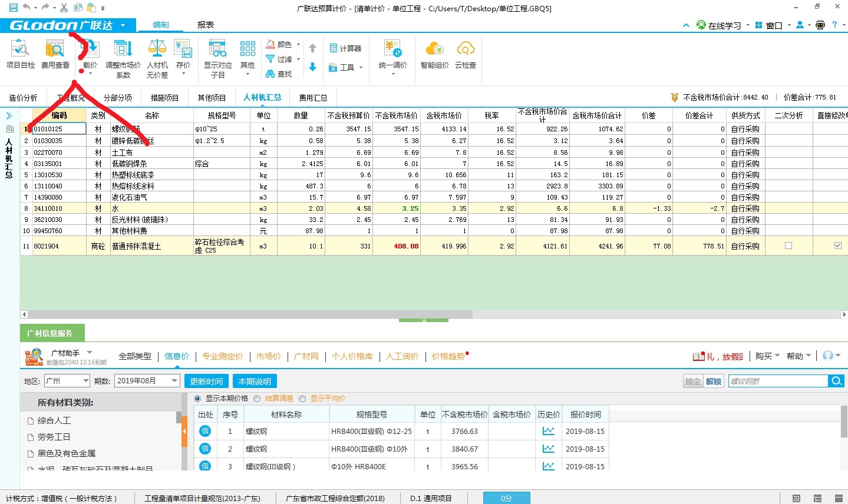The width and height of the screenshot is (848, 504).
Task: Open 专业测定价 link
Action: pos(222,356)
